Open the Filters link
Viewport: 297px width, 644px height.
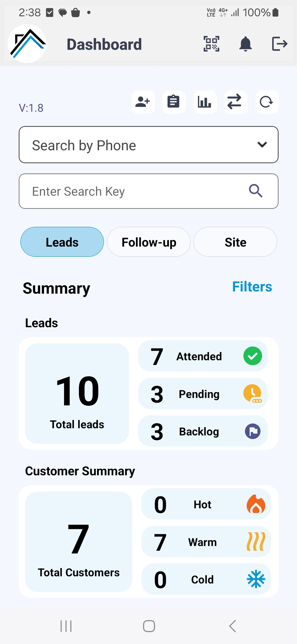coord(252,287)
